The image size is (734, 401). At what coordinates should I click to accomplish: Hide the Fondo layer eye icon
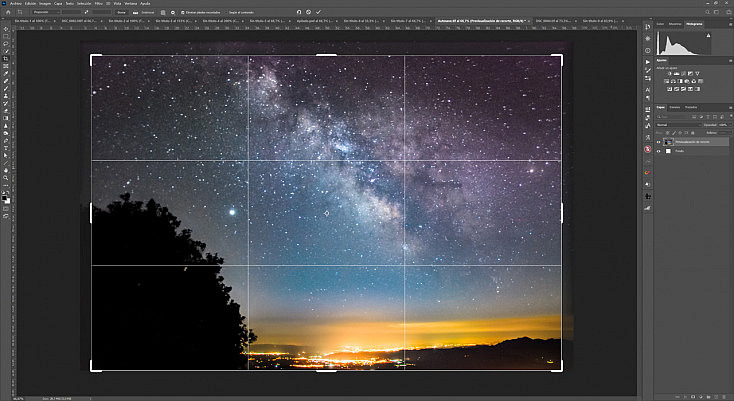click(658, 151)
